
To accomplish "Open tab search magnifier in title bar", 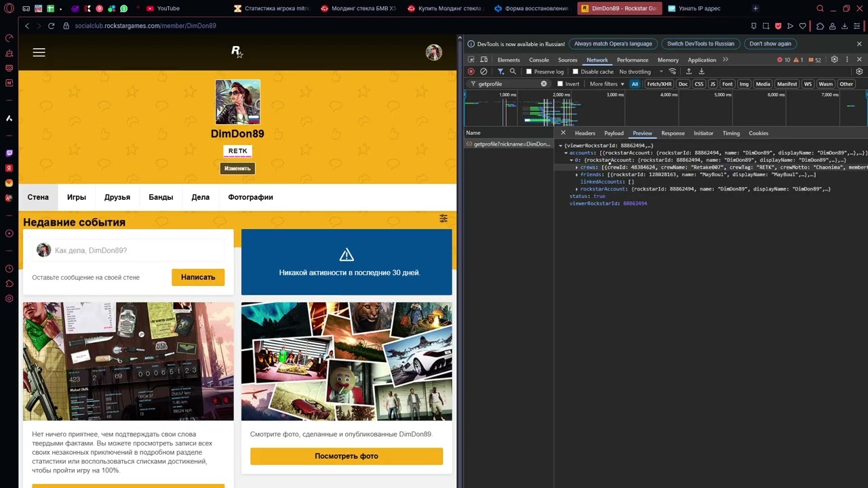I will 820,9.
